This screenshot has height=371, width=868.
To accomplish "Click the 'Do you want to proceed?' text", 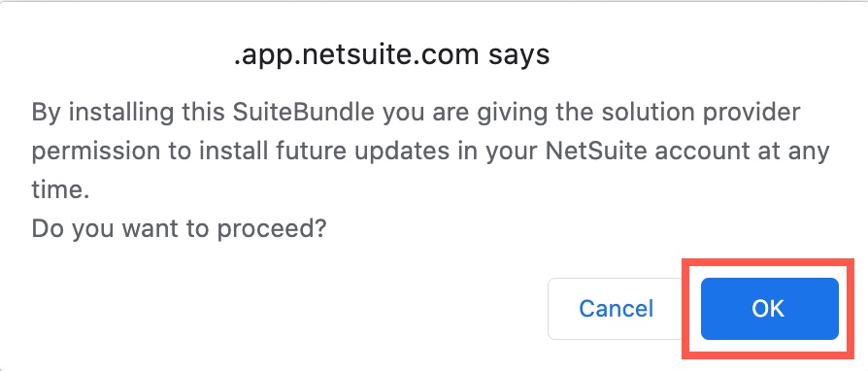I will (x=179, y=228).
